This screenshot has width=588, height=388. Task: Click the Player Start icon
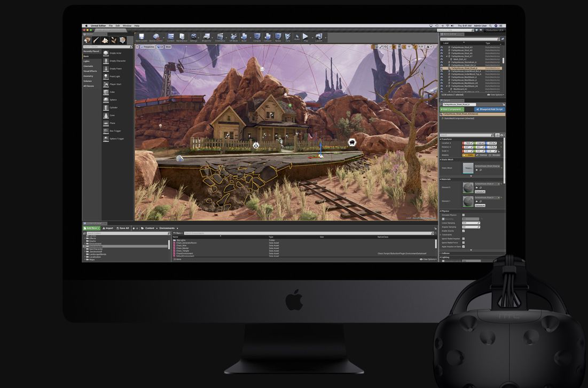click(106, 84)
